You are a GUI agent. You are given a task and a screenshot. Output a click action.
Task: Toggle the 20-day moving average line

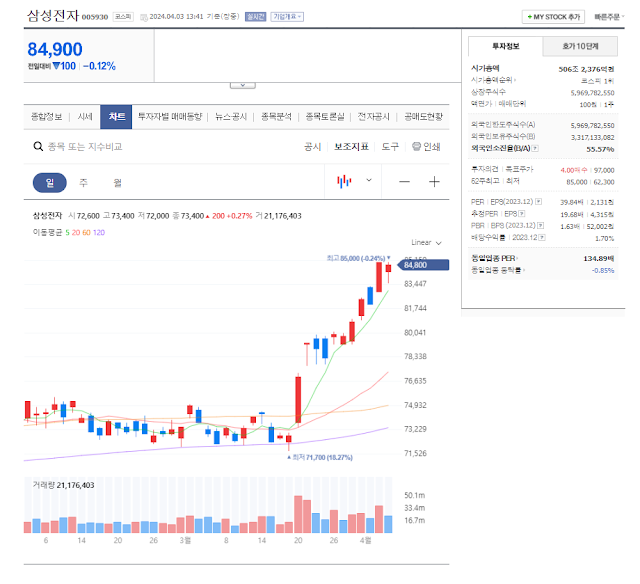pos(76,233)
